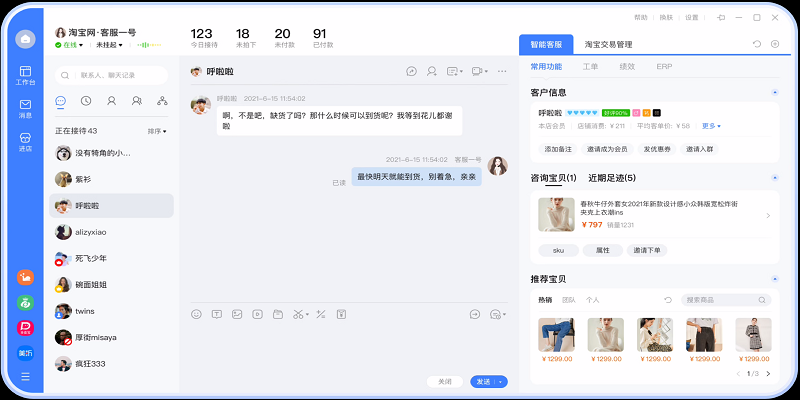This screenshot has height=400, width=800.
Task: Click the 进店 shop icon in the sidebar
Action: [25, 141]
